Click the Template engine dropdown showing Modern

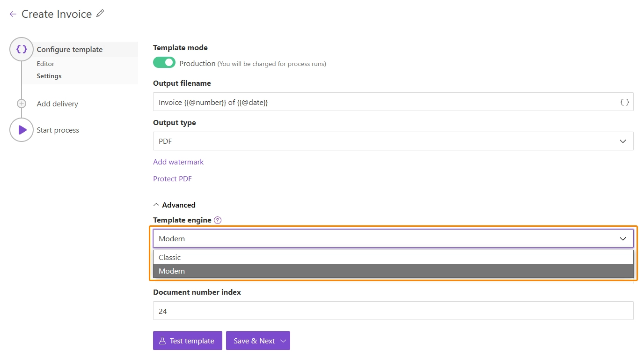coord(393,238)
